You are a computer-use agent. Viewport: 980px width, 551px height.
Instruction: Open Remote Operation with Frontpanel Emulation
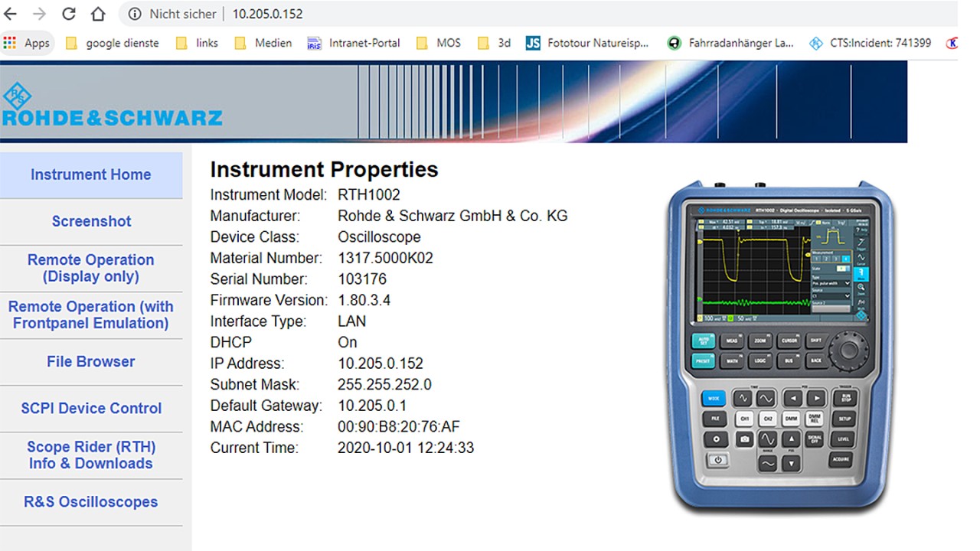(x=91, y=315)
